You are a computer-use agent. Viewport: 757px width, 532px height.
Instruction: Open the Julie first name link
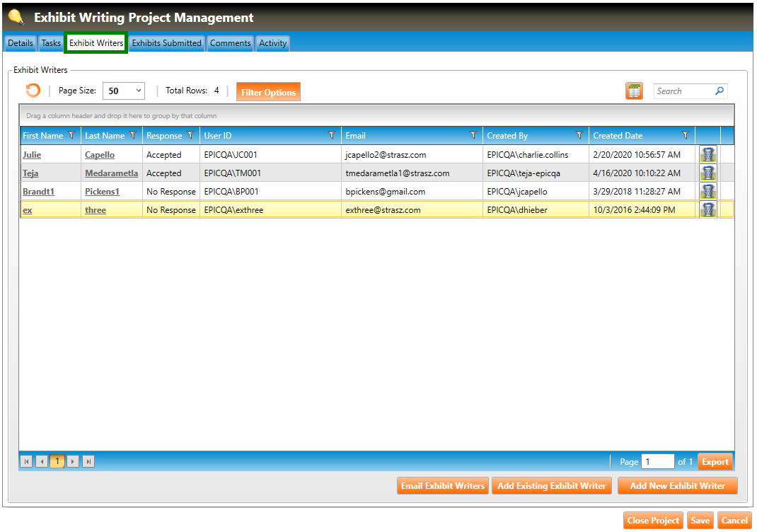32,155
